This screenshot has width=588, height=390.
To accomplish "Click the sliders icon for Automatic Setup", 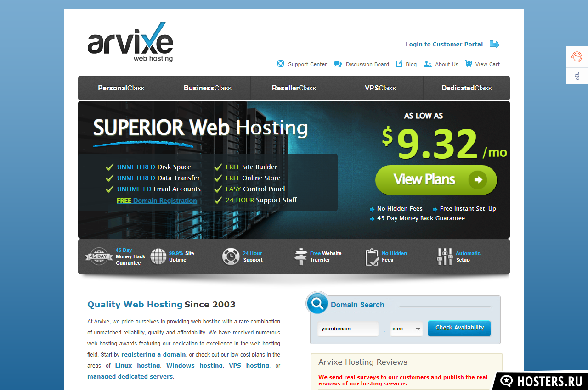I will click(x=445, y=256).
